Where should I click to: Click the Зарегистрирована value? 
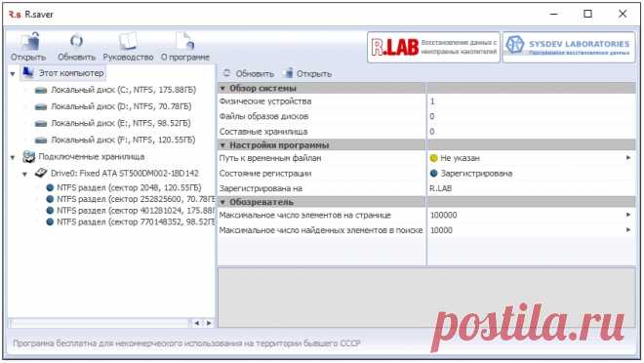coord(476,174)
